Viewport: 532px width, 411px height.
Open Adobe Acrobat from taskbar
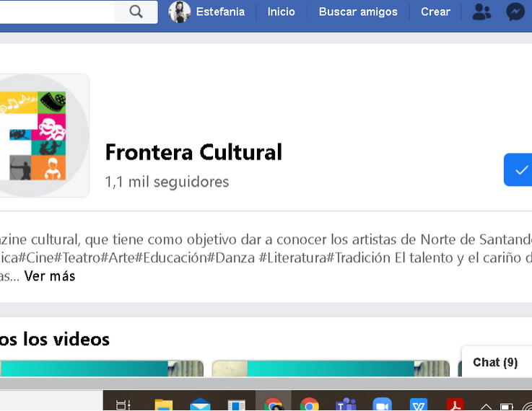click(x=455, y=405)
